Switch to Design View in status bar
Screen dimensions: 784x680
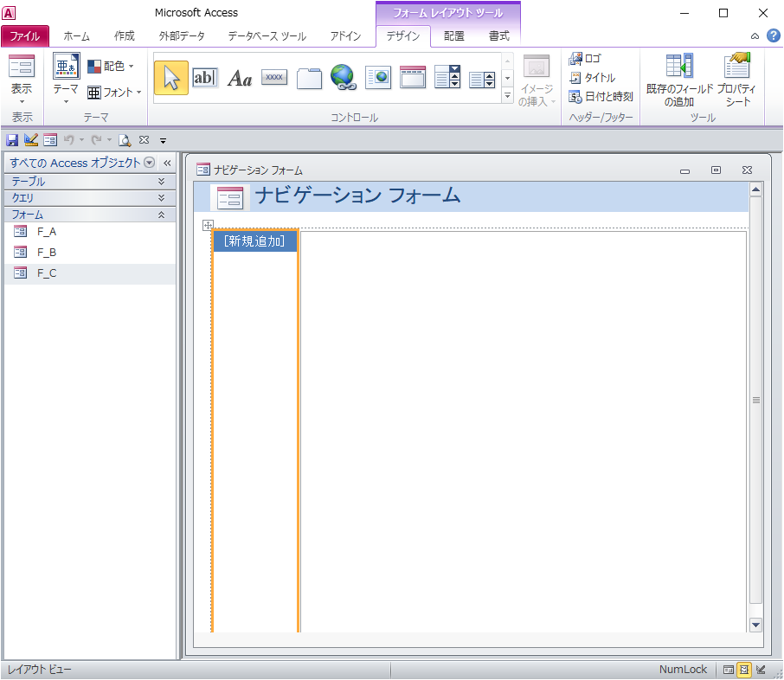[x=761, y=670]
